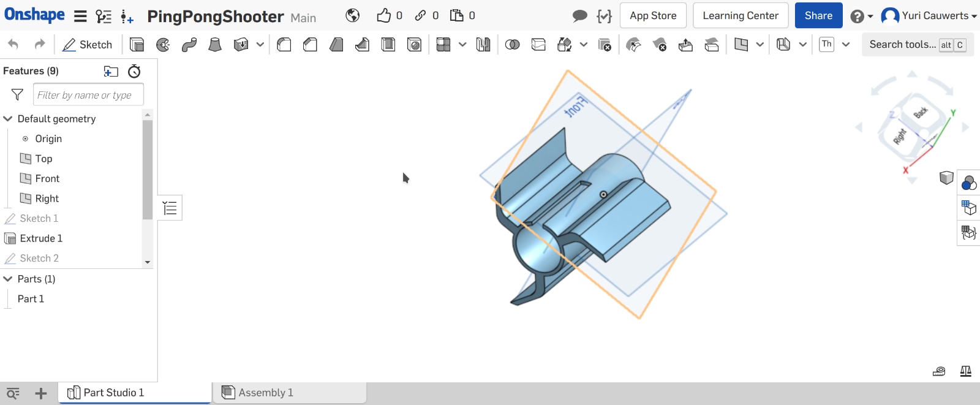Select the Replace face tool
The height and width of the screenshot is (405, 980).
click(712, 44)
